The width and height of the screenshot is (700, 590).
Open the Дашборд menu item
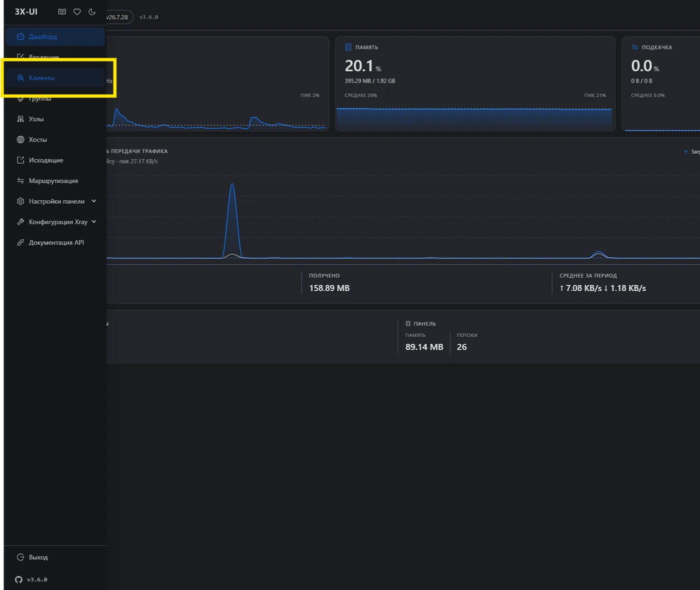[x=55, y=37]
